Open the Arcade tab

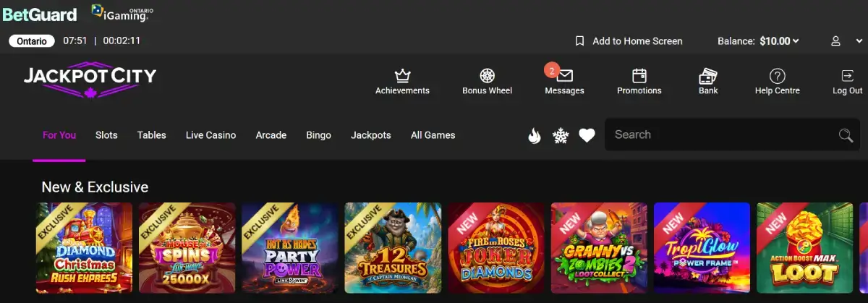pos(271,135)
